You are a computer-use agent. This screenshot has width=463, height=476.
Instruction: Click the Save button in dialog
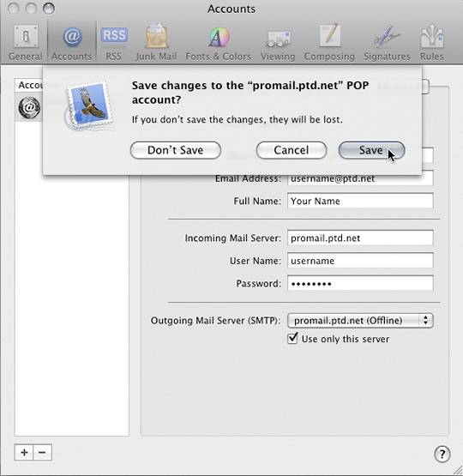coord(371,150)
